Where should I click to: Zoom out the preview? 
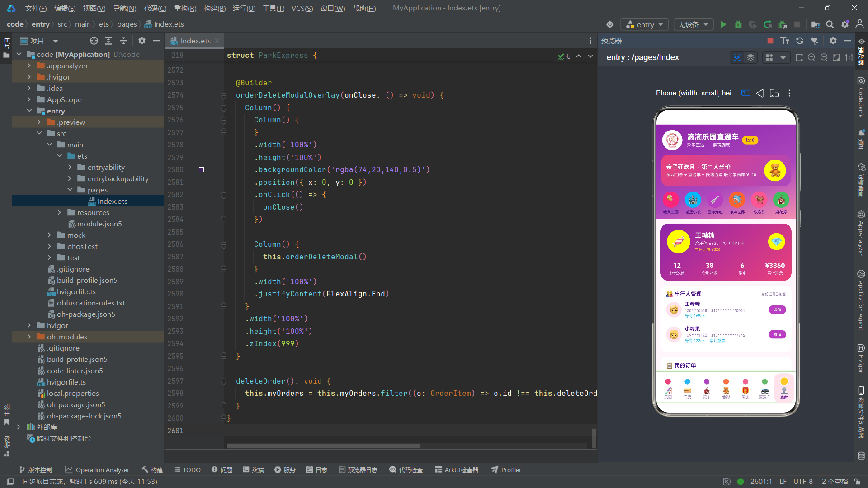[x=811, y=57]
